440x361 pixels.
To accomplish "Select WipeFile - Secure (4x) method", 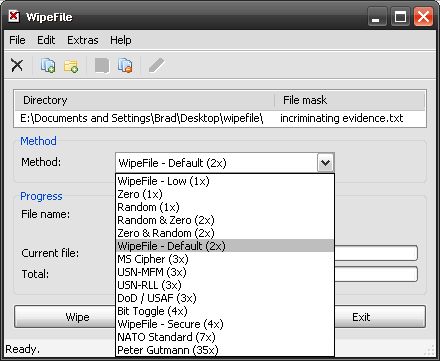I will point(224,324).
